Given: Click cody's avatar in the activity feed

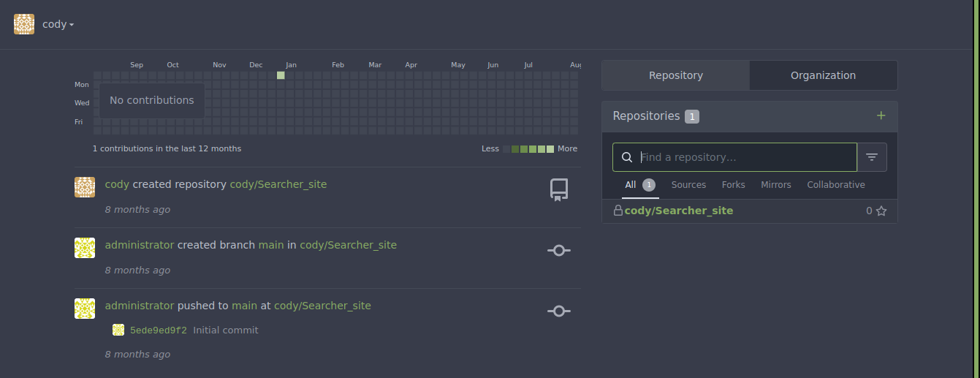Looking at the screenshot, I should 85,187.
